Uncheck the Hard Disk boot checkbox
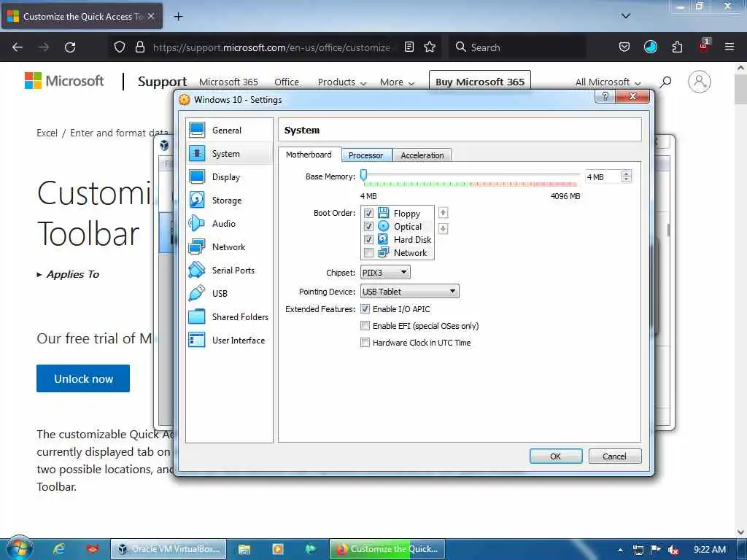The width and height of the screenshot is (747, 560). pos(368,239)
